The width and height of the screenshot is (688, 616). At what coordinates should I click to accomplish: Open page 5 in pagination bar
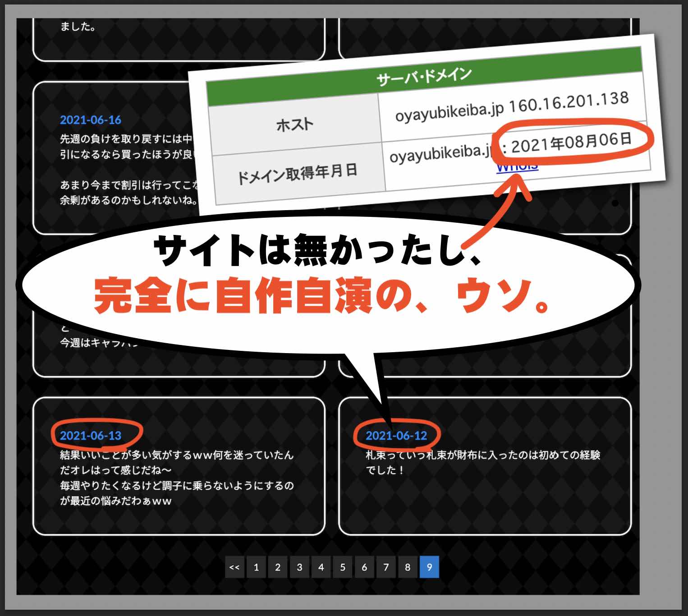coord(343,568)
